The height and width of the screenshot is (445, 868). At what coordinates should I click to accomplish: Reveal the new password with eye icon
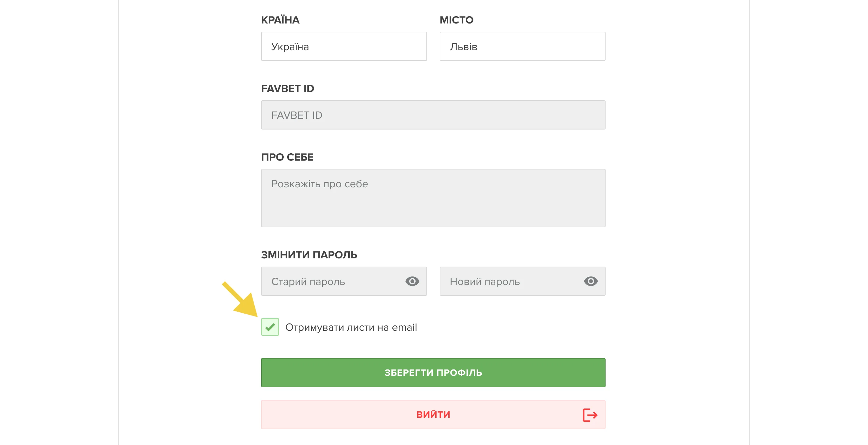tap(590, 281)
